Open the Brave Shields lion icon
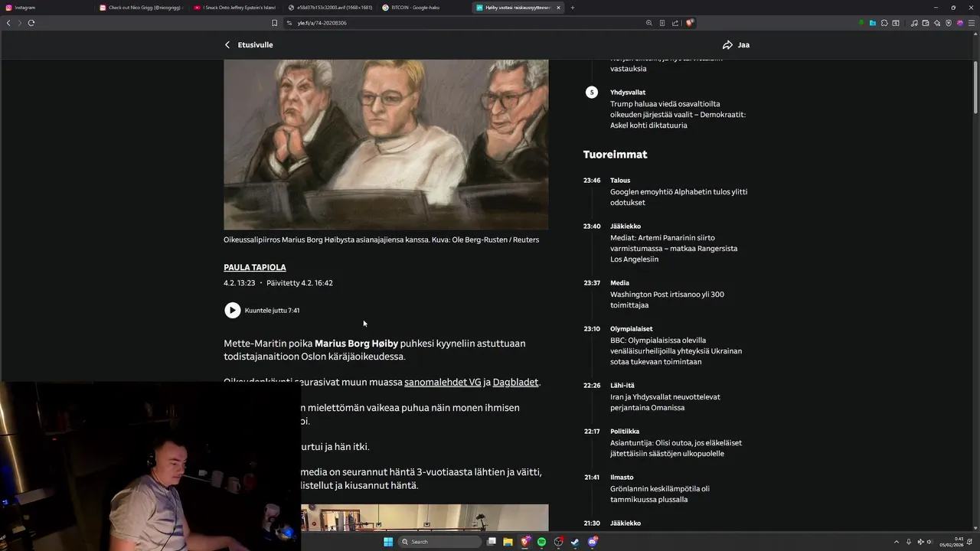The width and height of the screenshot is (980, 551). [689, 23]
